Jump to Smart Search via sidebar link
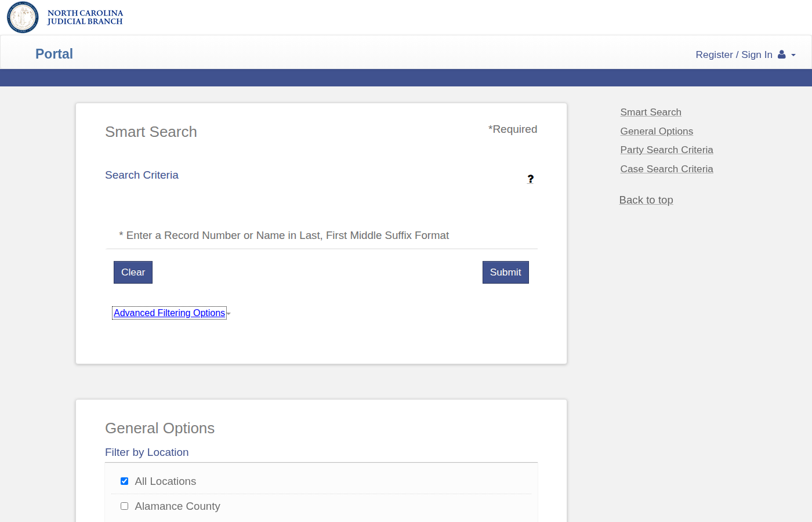The height and width of the screenshot is (522, 812). [x=650, y=112]
